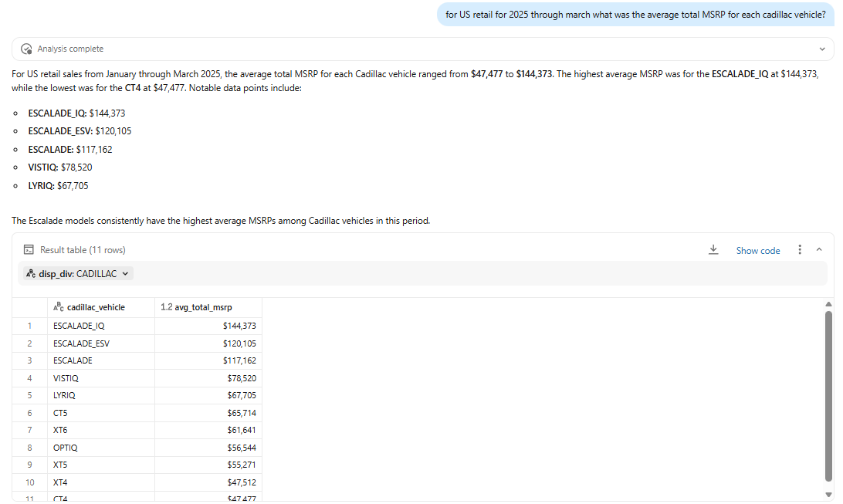Click the LYRIQ: $67,705 bullet item
The height and width of the screenshot is (504, 843).
[x=58, y=186]
